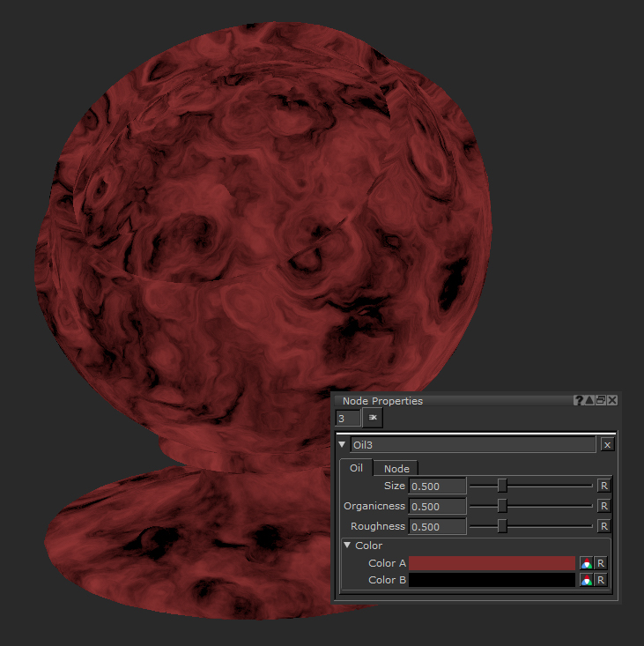Viewport: 644px width, 646px height.
Task: Open color picker for Color A
Action: [x=586, y=563]
